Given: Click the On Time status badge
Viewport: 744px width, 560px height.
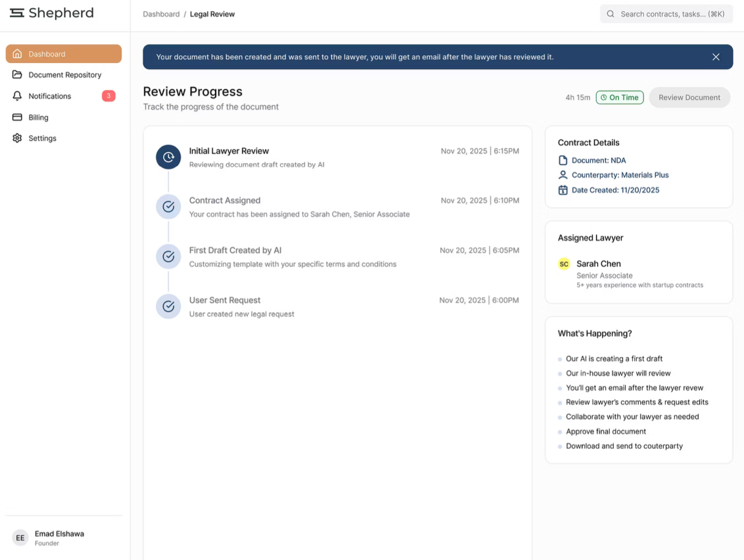Looking at the screenshot, I should (620, 97).
